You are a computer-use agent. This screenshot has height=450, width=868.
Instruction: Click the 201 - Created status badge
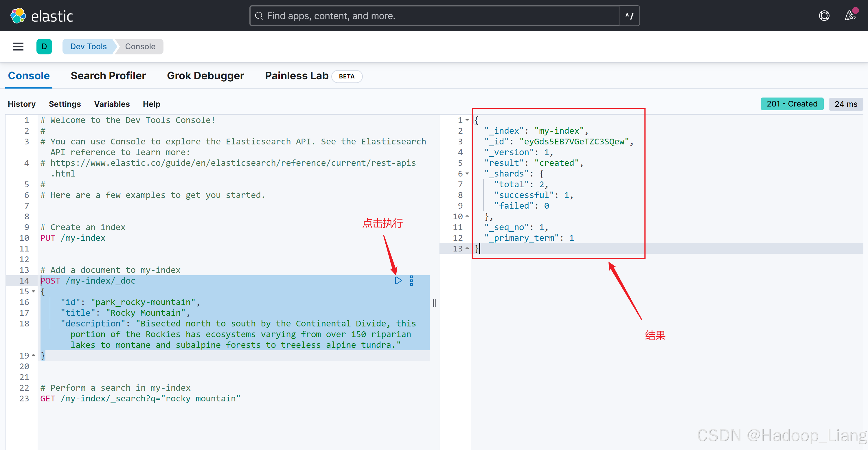pyautogui.click(x=792, y=104)
